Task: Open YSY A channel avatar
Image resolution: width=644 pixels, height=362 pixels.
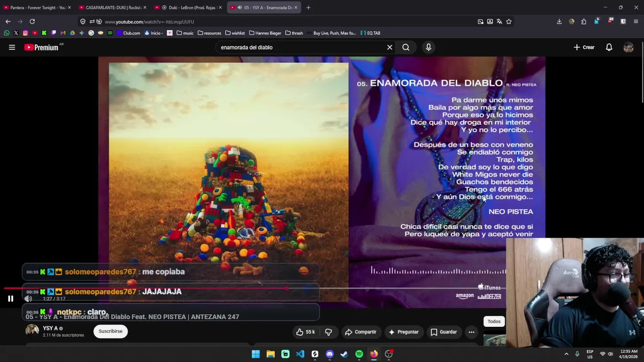Action: pyautogui.click(x=32, y=330)
